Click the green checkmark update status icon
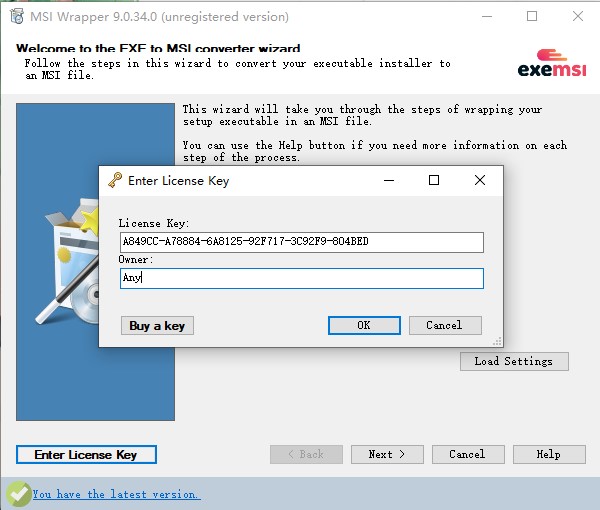Image resolution: width=600 pixels, height=510 pixels. click(18, 494)
